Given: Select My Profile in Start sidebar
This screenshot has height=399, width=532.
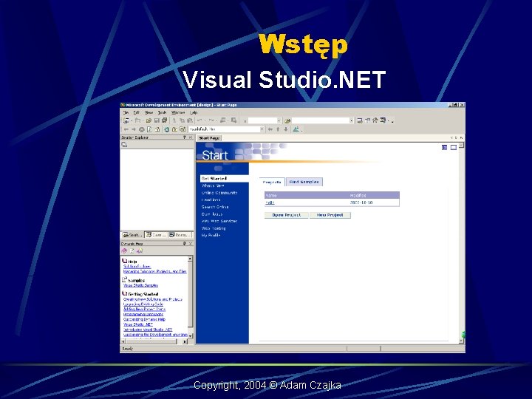Looking at the screenshot, I should 211,236.
